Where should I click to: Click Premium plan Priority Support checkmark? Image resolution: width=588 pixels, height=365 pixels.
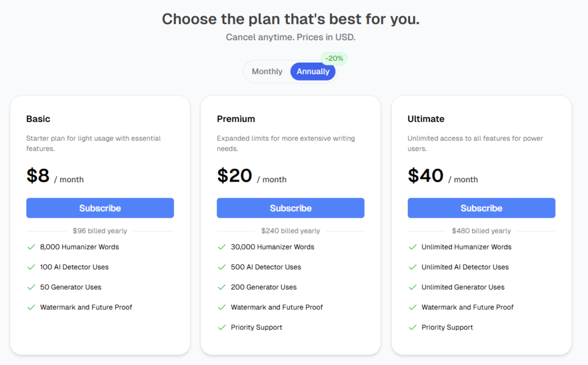[x=222, y=328]
